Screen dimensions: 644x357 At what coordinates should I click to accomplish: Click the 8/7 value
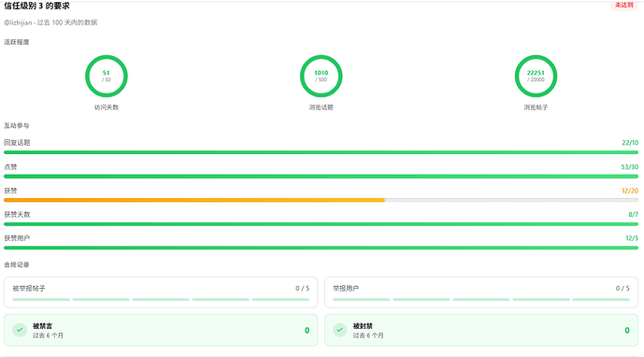point(634,214)
